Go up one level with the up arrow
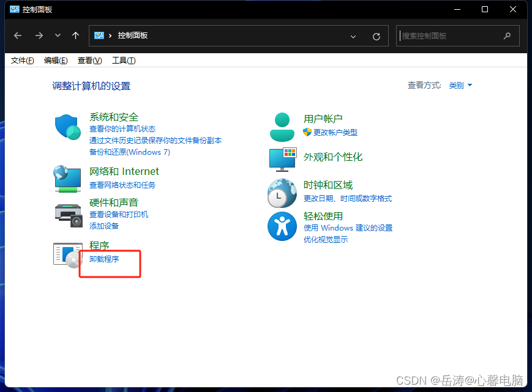532x392 pixels. 75,35
